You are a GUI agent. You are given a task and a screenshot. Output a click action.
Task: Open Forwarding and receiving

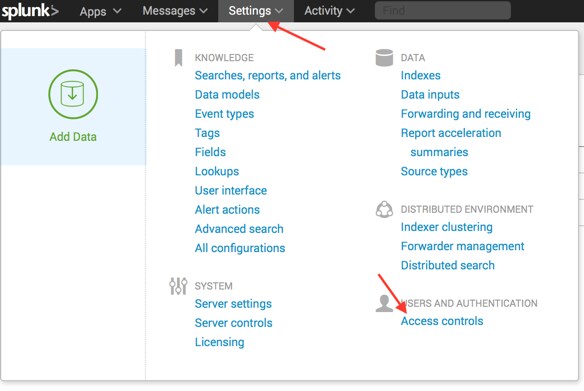coord(466,114)
